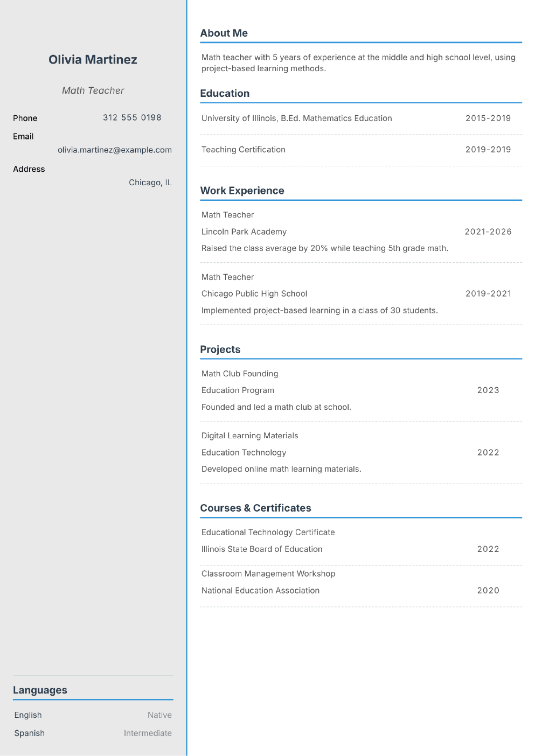The width and height of the screenshot is (535, 756).
Task: Select 2022 date beside Illinois State Board
Action: point(488,549)
